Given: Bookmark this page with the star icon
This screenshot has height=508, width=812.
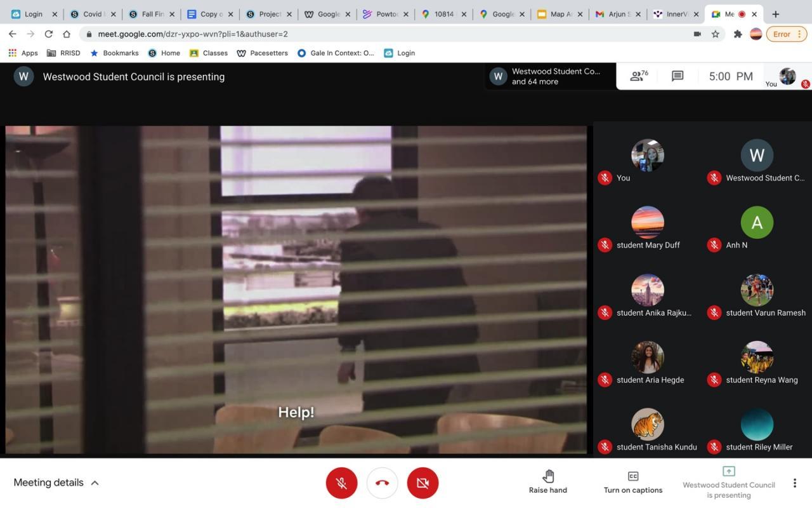Looking at the screenshot, I should 716,34.
